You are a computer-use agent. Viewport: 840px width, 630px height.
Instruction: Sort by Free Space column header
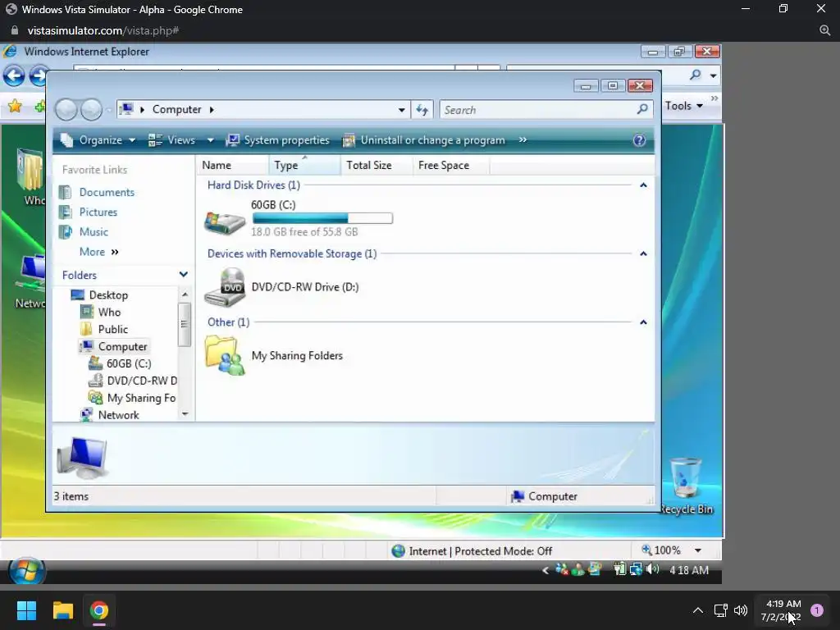coord(450,166)
